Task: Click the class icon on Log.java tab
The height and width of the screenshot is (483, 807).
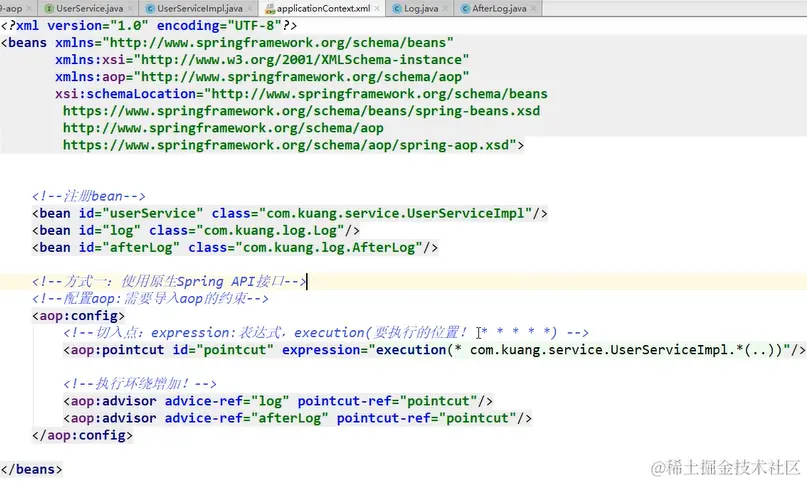Action: pyautogui.click(x=397, y=8)
